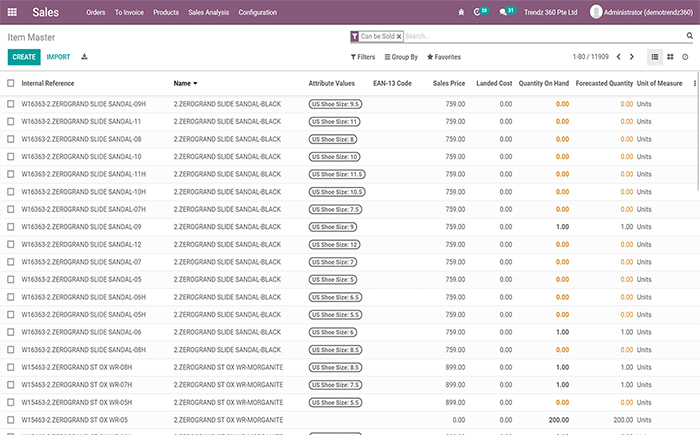Remove the Can be Sold filter
The height and width of the screenshot is (435, 700).
pos(399,36)
